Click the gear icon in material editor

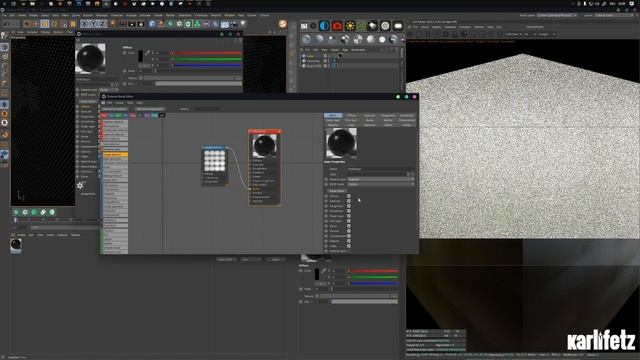click(80, 186)
